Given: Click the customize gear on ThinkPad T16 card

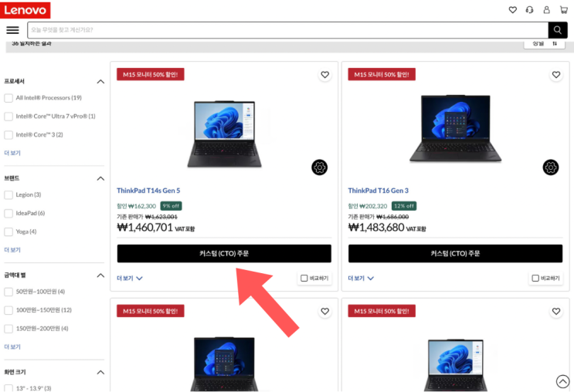Looking at the screenshot, I should [x=551, y=167].
